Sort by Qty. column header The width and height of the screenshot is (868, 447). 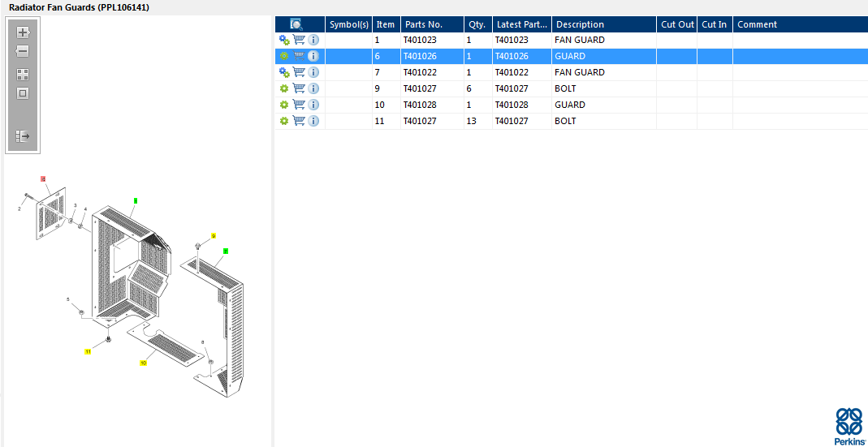pos(477,24)
